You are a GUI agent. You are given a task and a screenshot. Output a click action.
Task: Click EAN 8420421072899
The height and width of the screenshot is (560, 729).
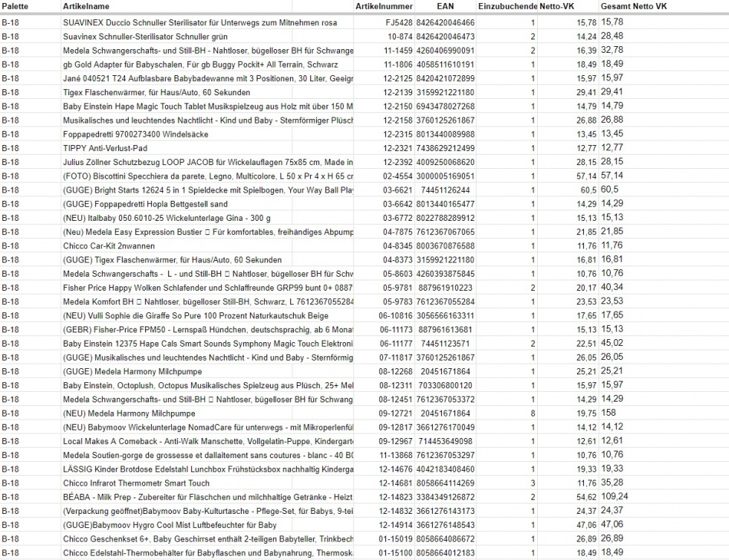[446, 78]
